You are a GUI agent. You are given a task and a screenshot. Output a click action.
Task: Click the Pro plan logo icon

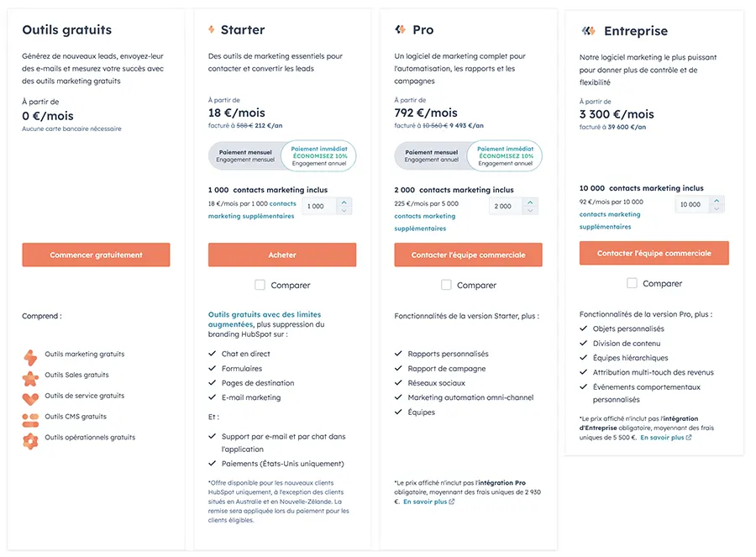coord(400,30)
